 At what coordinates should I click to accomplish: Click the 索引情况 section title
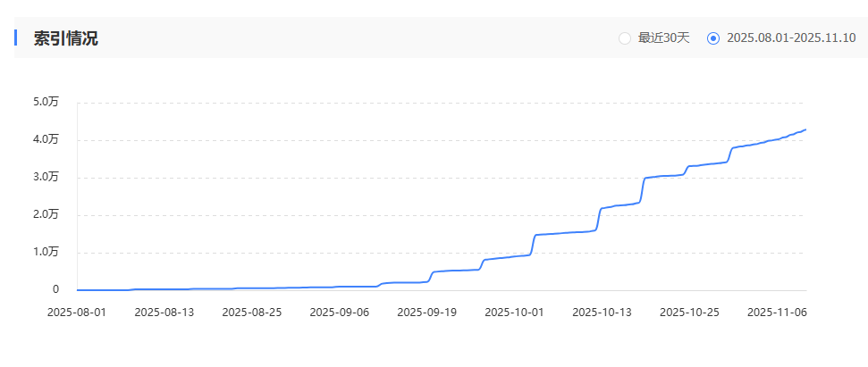point(66,38)
